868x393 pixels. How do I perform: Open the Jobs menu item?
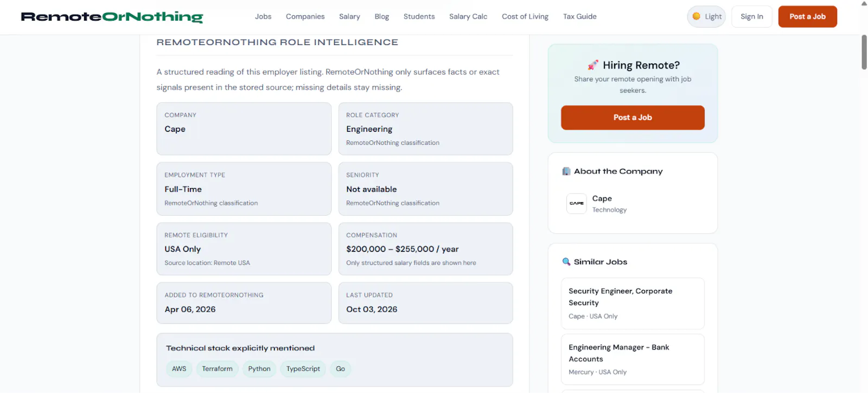pyautogui.click(x=263, y=17)
